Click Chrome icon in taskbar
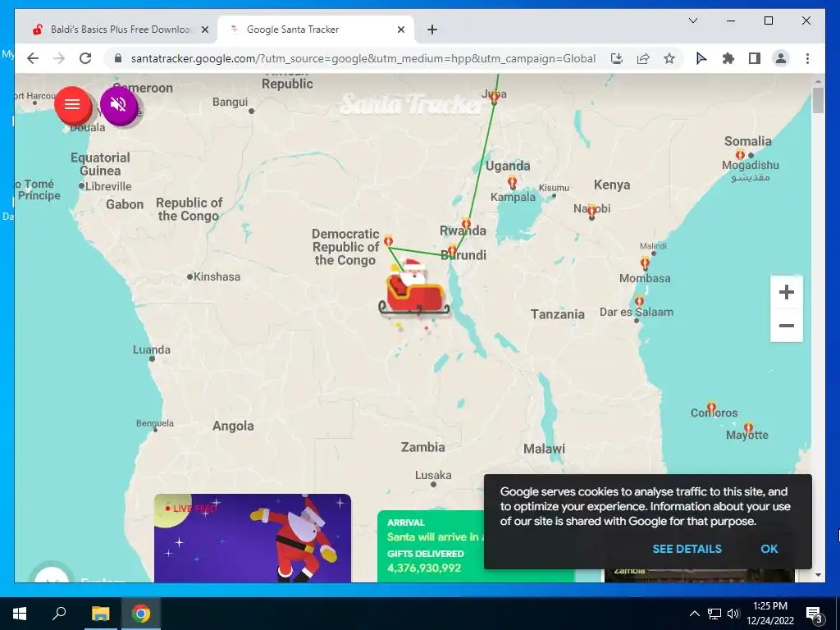The height and width of the screenshot is (630, 840). point(141,614)
